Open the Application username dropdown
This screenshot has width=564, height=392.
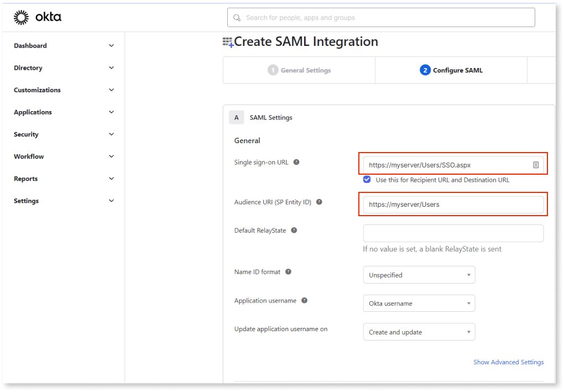click(x=419, y=304)
